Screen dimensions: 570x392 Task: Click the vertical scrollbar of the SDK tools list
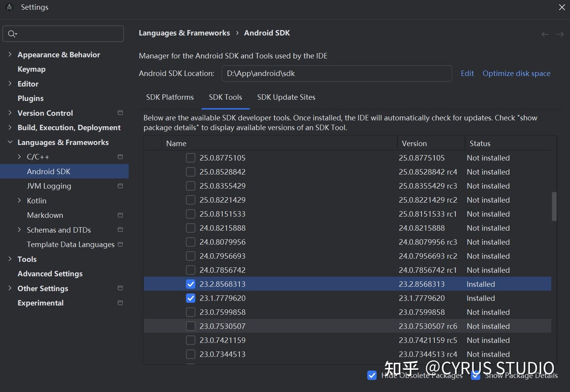pos(554,207)
